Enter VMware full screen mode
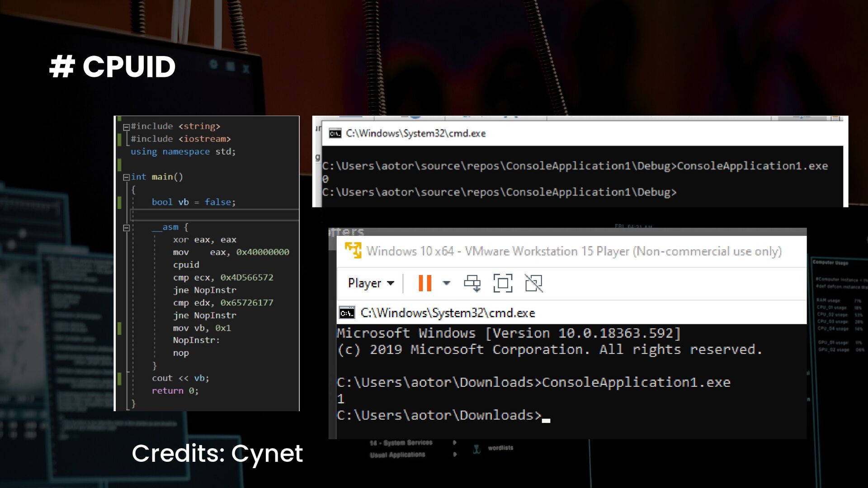The width and height of the screenshot is (868, 488). (x=503, y=283)
